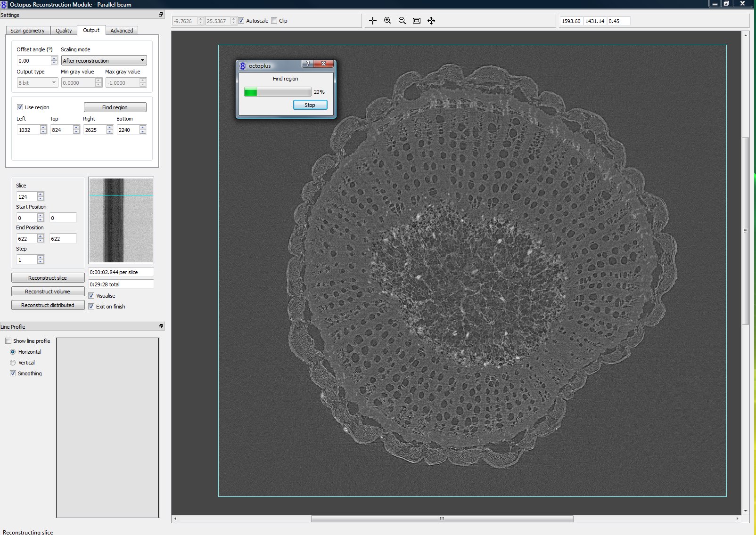
Task: Switch to the Scan geometry tab
Action: [27, 31]
